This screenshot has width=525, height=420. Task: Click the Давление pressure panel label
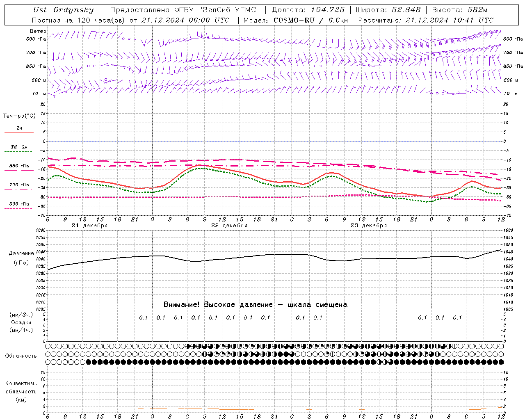21,253
